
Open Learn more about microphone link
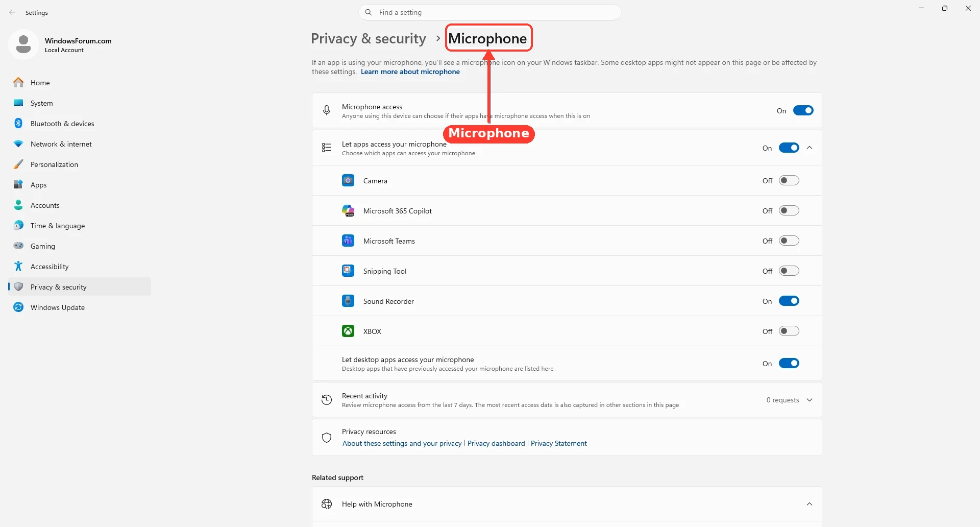[410, 71]
